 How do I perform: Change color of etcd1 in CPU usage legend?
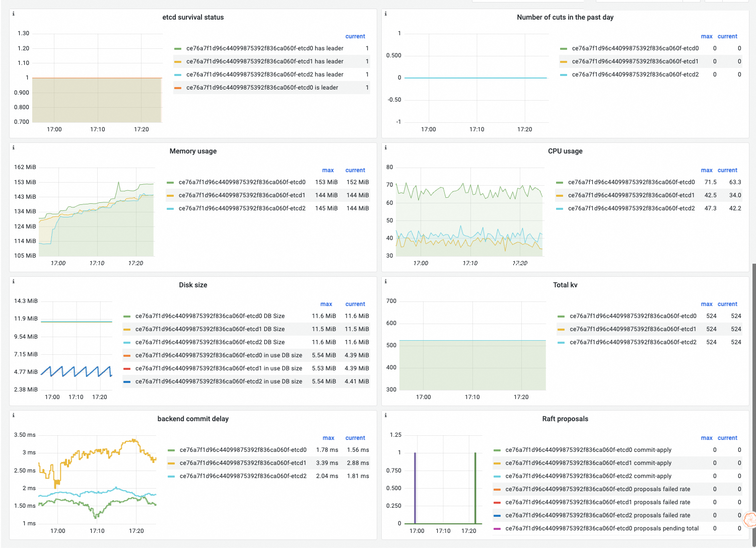tap(560, 196)
